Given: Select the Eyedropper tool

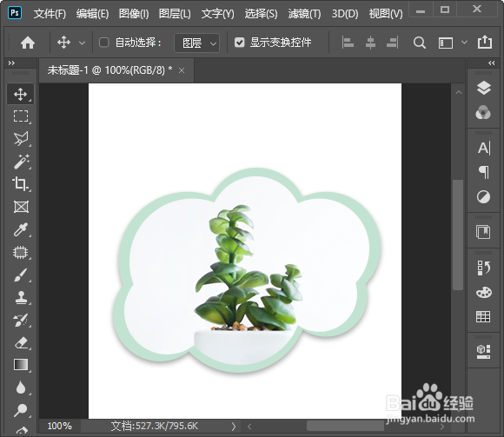Looking at the screenshot, I should coord(21,229).
